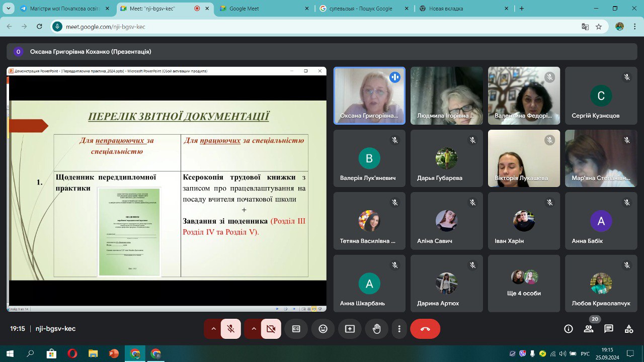644x362 pixels.
Task: Open Windows search on taskbar
Action: (31, 353)
